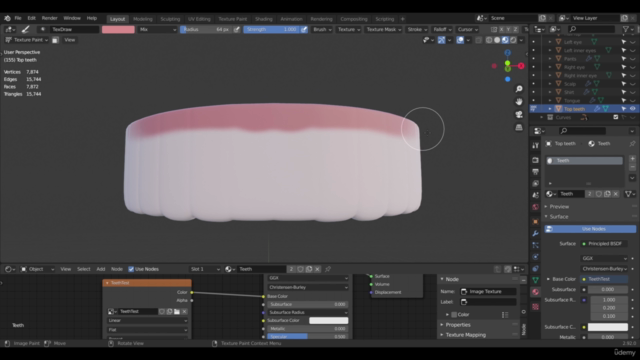Toggle Use Nodes checkbox in node editor
Screen dimensions: 640x360
coord(131,269)
